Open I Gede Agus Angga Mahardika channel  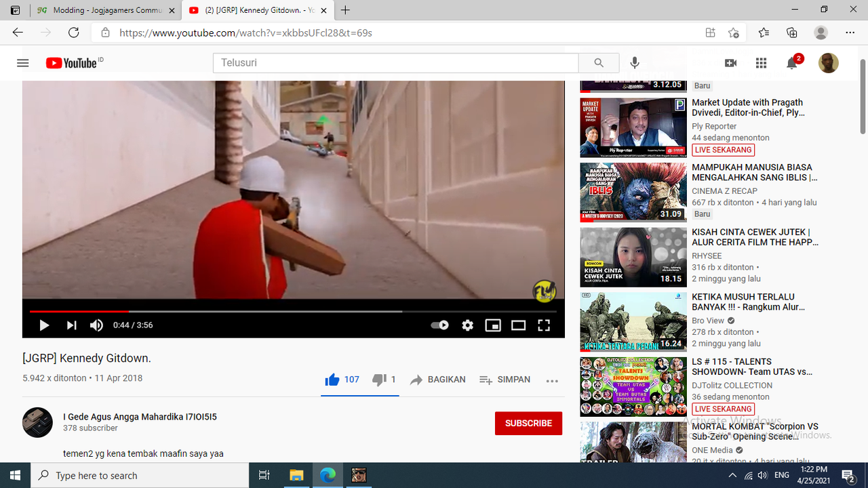coord(140,417)
